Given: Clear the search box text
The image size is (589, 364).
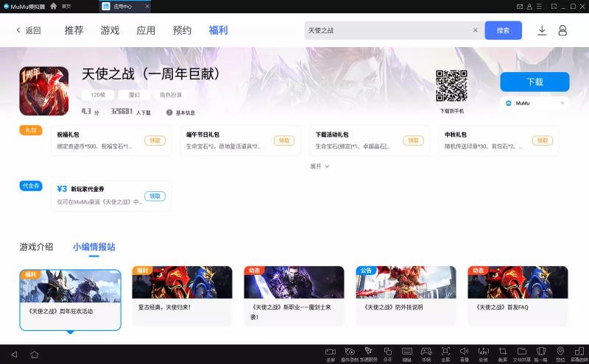Looking at the screenshot, I should pos(475,30).
